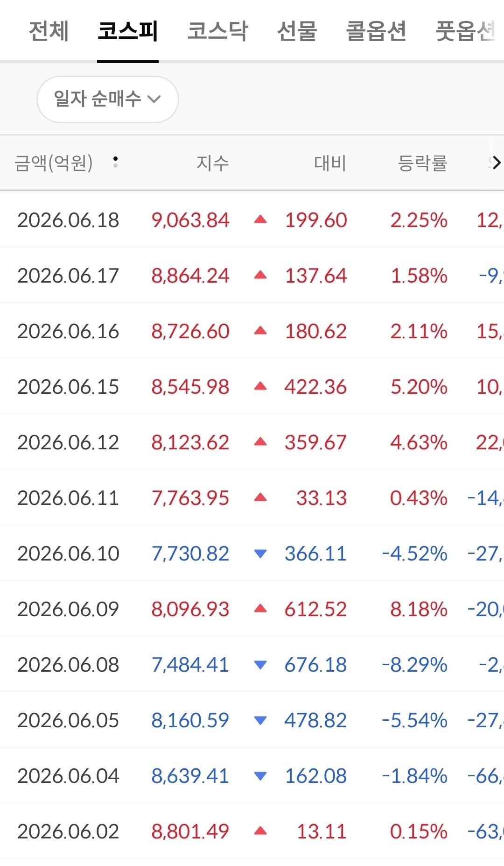Open the 선물 tab

[x=297, y=31]
